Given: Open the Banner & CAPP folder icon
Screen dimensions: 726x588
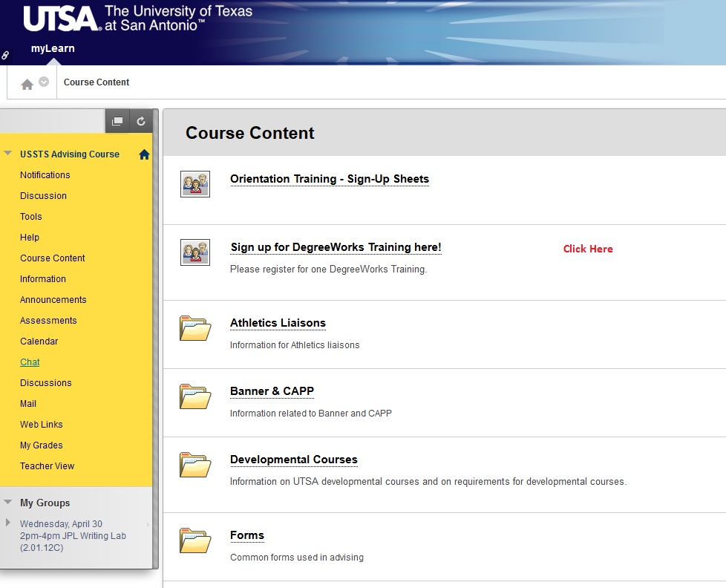Looking at the screenshot, I should pos(195,396).
